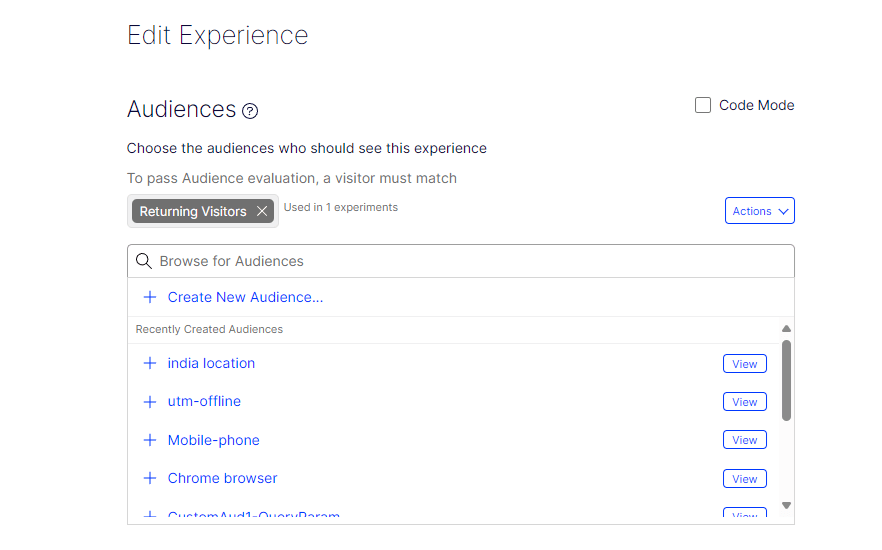Add Chrome browser via its plus icon
The image size is (882, 550).
[x=150, y=478]
